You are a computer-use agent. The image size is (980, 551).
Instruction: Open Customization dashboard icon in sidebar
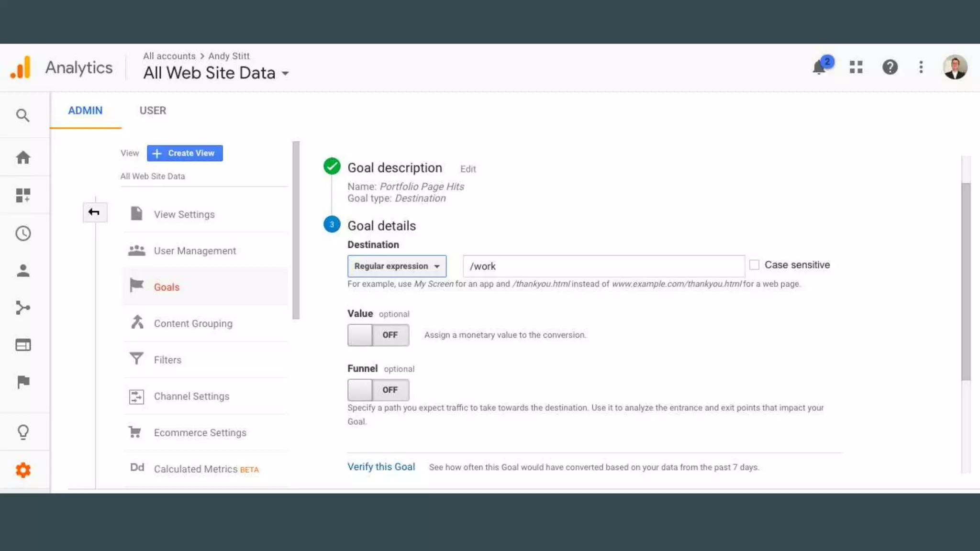point(22,195)
